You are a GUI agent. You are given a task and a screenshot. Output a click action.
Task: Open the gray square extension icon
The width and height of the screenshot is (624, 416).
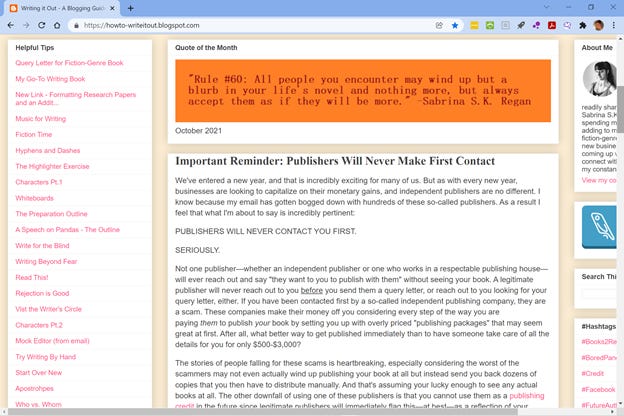pos(505,25)
